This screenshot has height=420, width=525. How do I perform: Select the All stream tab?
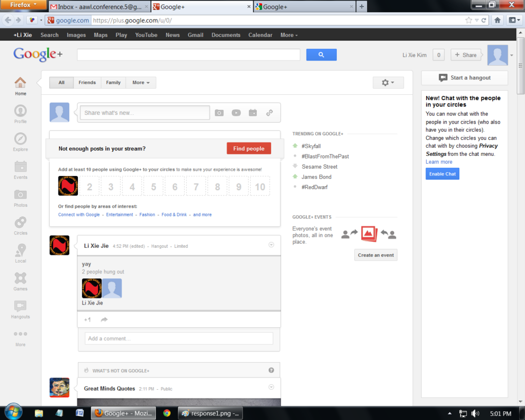point(62,83)
